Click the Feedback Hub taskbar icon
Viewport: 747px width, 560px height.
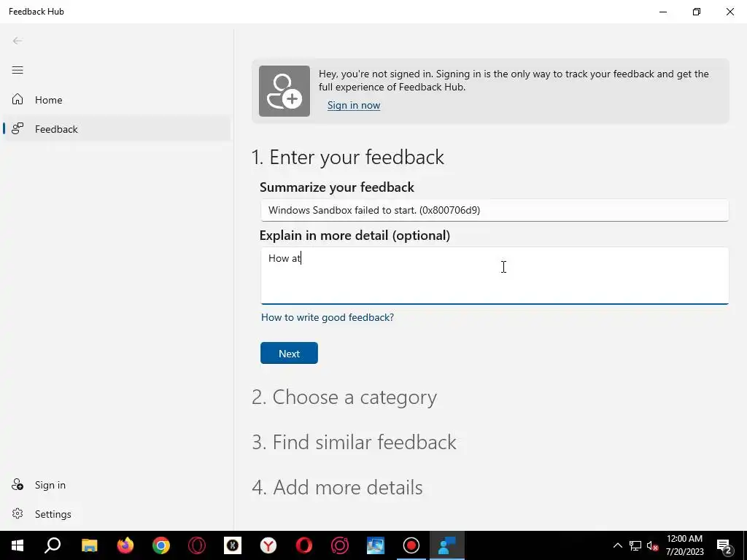447,545
